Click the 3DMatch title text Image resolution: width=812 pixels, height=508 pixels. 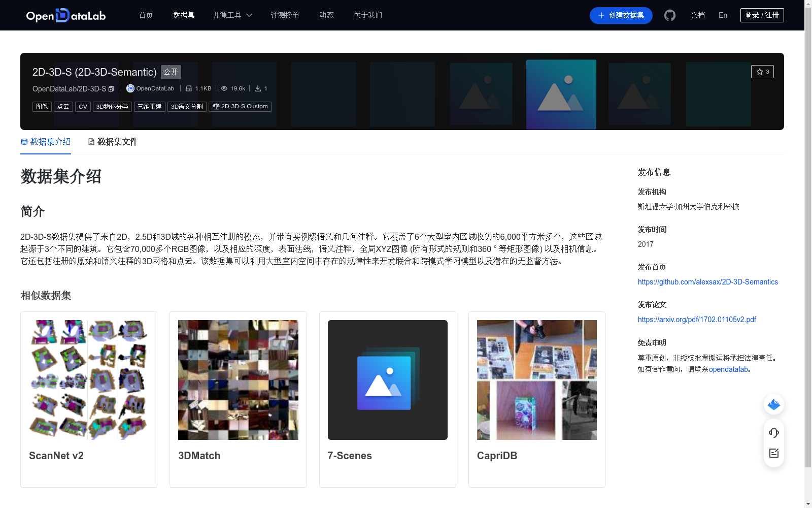point(199,456)
